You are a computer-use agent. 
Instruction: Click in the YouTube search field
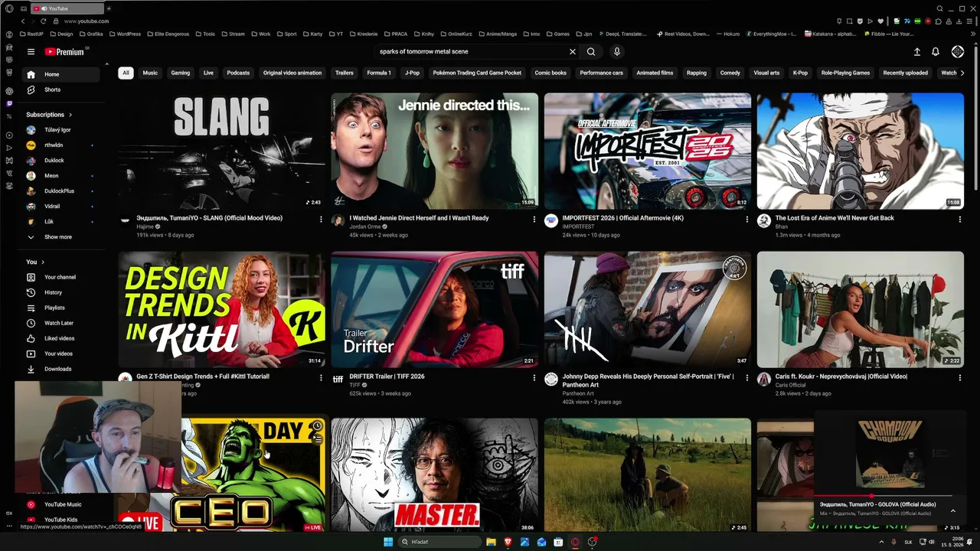click(470, 52)
